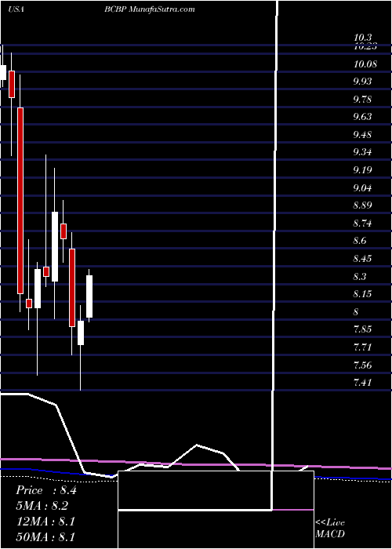Click the 12MA : 8.1 readout
Viewport: 392px width, 549px height.
click(x=45, y=522)
